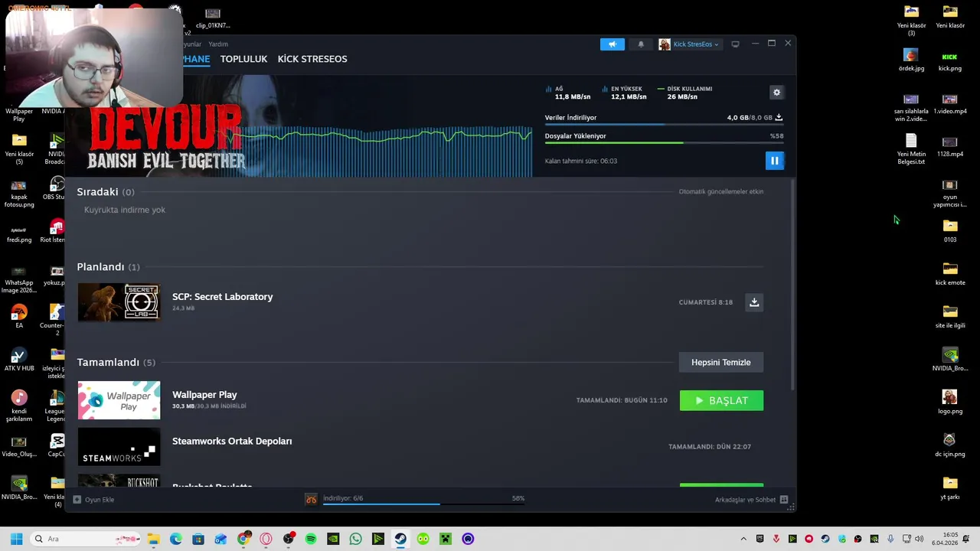Switch to Big Picture mode monitor icon

click(x=735, y=44)
